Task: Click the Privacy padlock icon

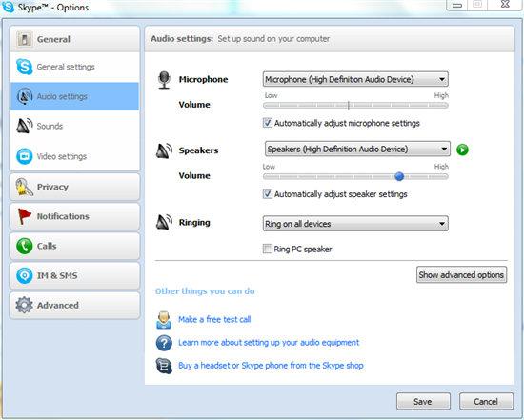Action: click(x=24, y=187)
